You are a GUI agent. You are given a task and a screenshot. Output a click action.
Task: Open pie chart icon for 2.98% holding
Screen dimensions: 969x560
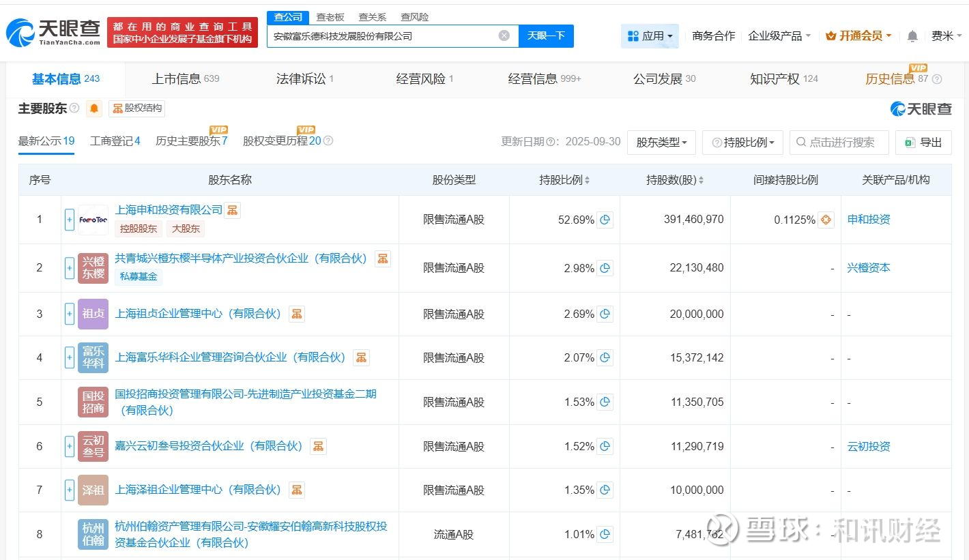pos(605,268)
